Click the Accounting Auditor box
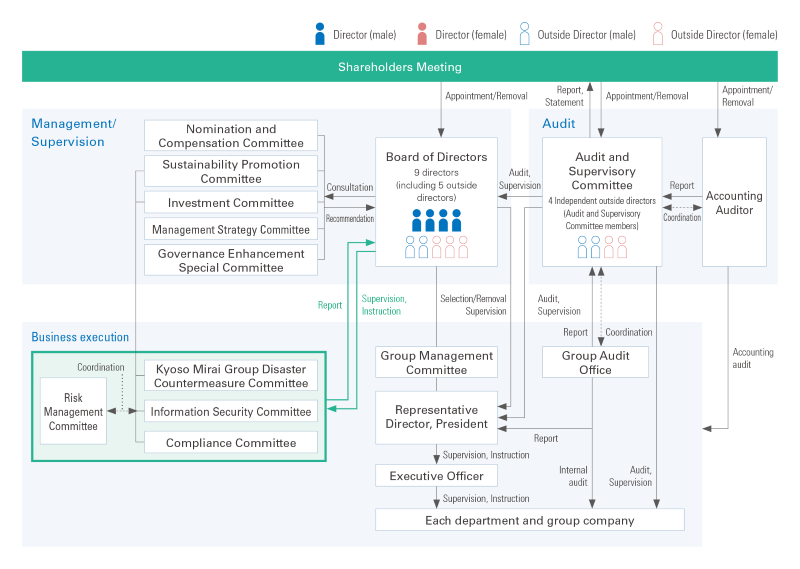The height and width of the screenshot is (569, 800). [734, 202]
